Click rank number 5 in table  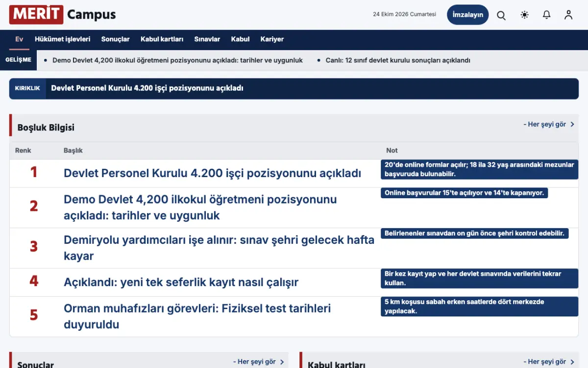pyautogui.click(x=33, y=315)
